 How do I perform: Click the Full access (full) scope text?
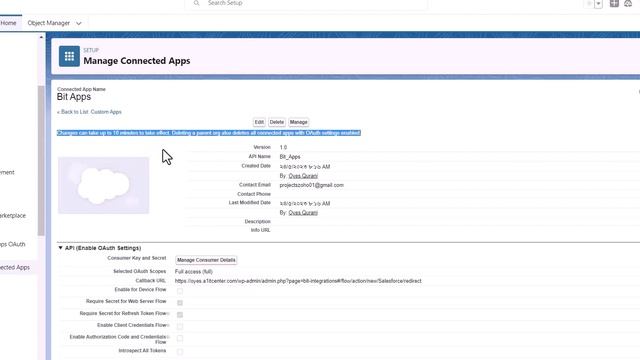193,271
